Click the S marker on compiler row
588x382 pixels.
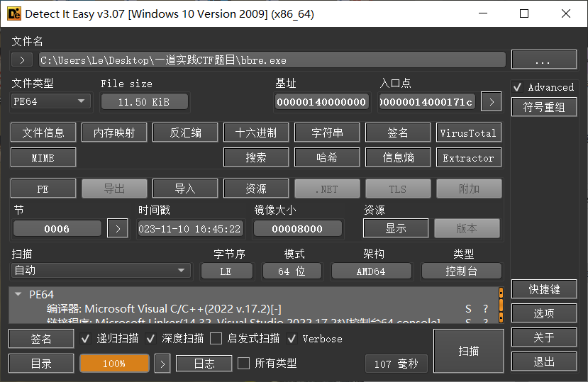tap(468, 309)
